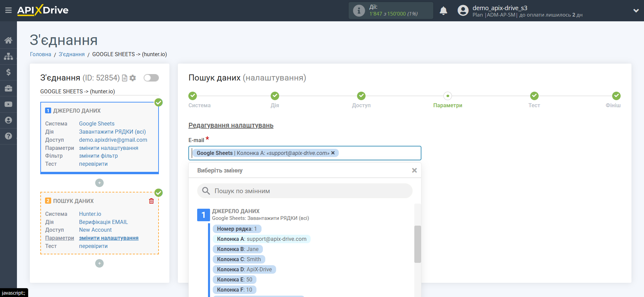
Task: Click the ApiX-Drive logo
Action: (43, 10)
